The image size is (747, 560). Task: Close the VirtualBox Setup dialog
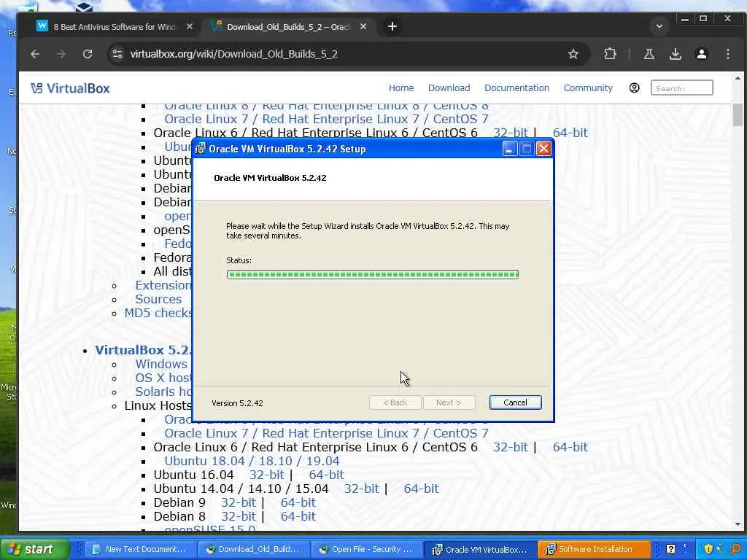(x=543, y=149)
